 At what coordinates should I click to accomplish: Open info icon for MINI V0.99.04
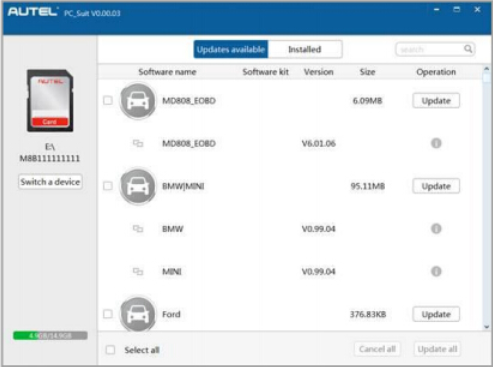tap(436, 271)
